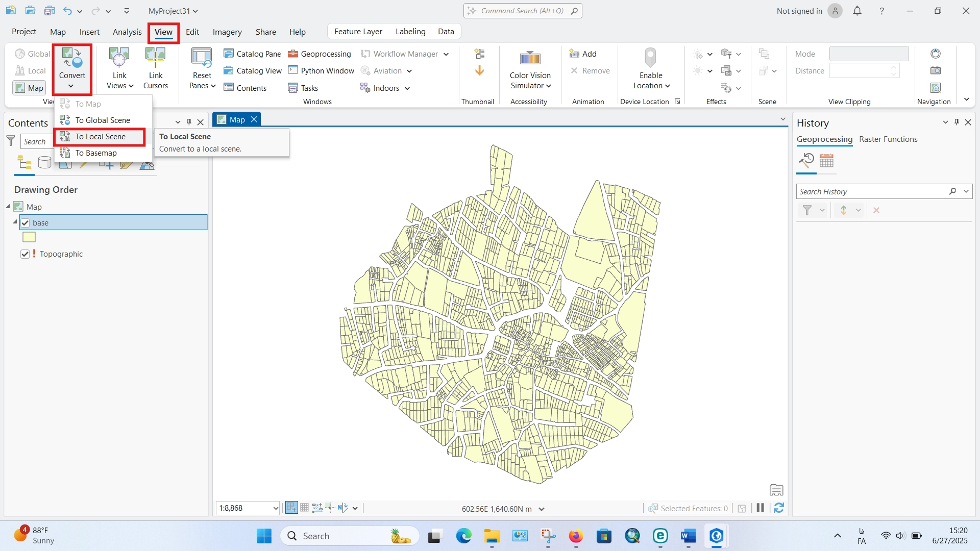980x551 pixels.
Task: Click the Windows Start button
Action: [x=264, y=536]
